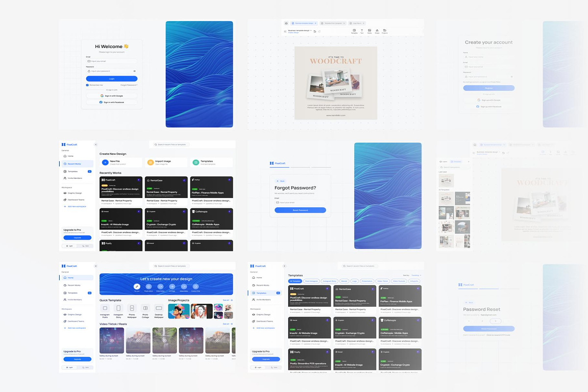Image resolution: width=588 pixels, height=392 pixels.
Task: Choose the Instagram Posts quick template icon
Action: tap(105, 308)
